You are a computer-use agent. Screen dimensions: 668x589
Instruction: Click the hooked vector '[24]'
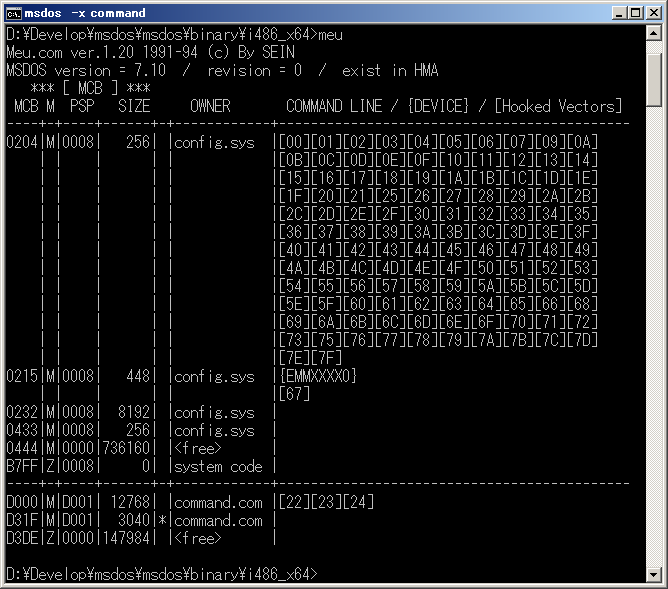pos(358,503)
